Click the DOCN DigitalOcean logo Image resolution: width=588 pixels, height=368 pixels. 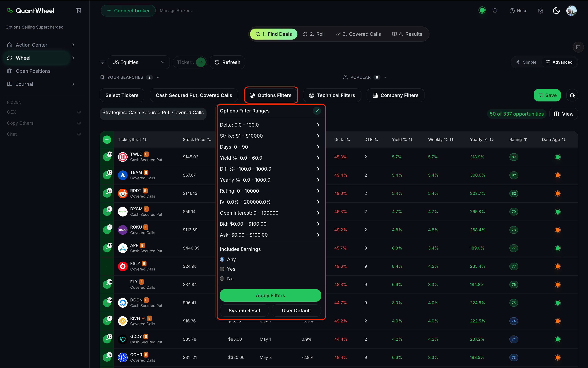click(123, 303)
